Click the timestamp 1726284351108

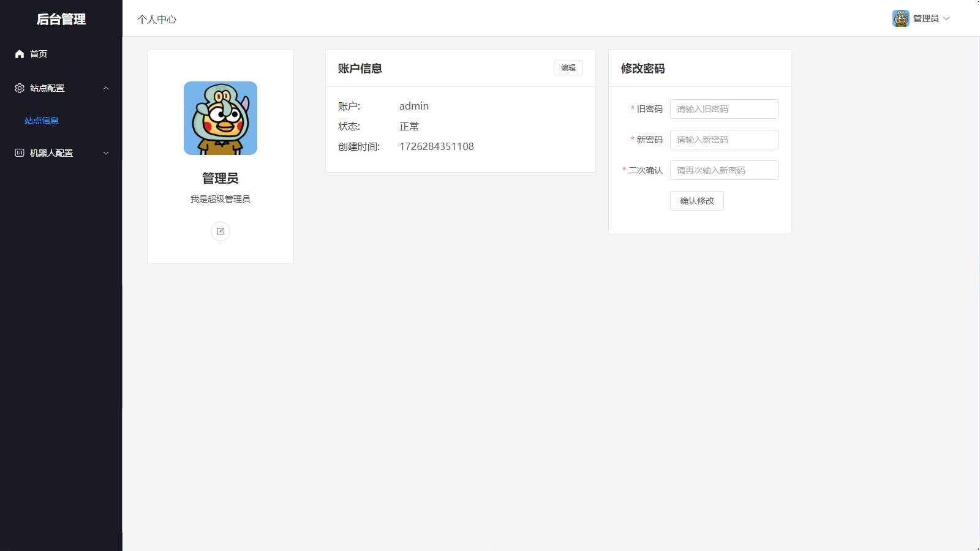[437, 146]
